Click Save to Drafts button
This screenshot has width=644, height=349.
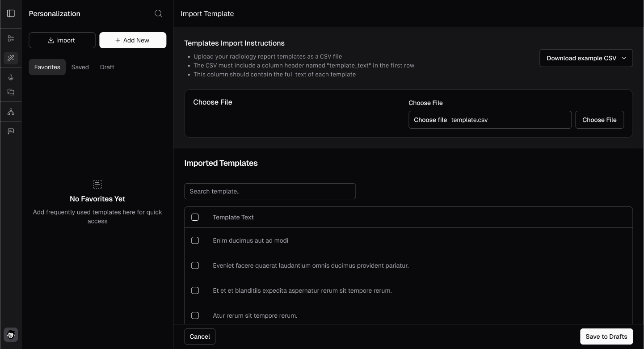click(x=606, y=336)
